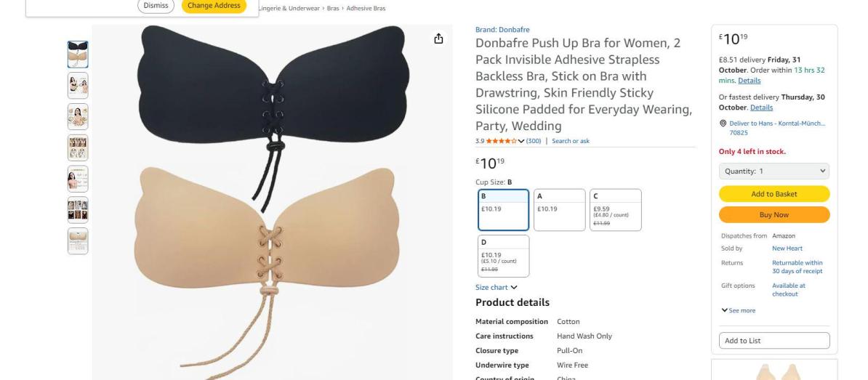Open the 300 ratings link

click(x=534, y=141)
